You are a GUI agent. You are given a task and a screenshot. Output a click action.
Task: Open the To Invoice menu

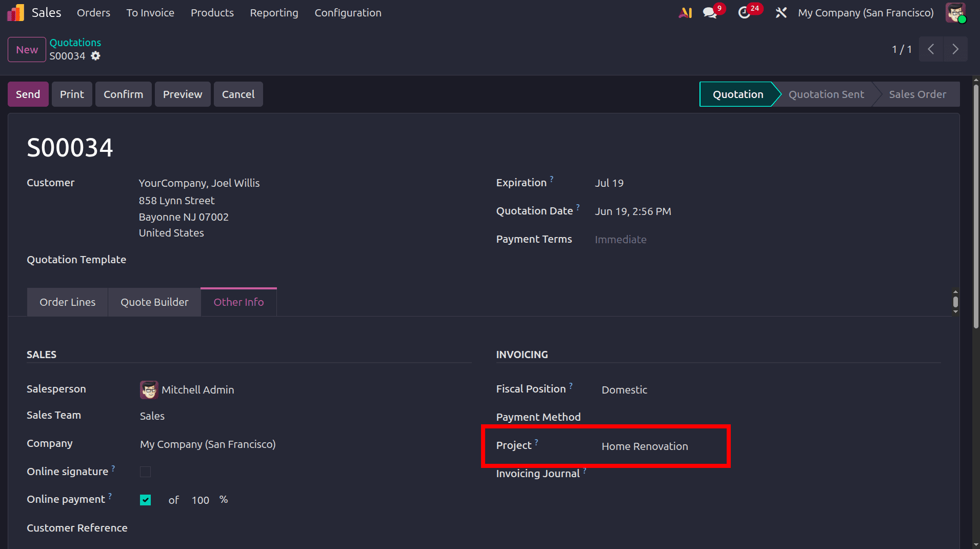150,13
